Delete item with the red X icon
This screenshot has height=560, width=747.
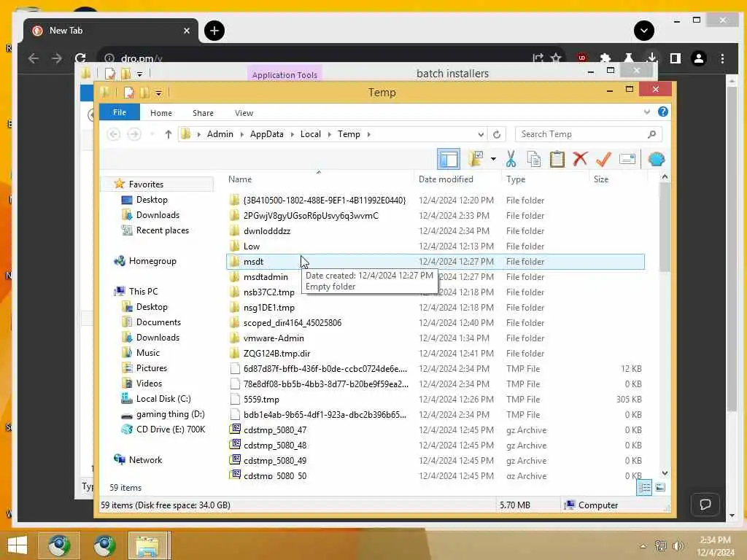pos(580,159)
